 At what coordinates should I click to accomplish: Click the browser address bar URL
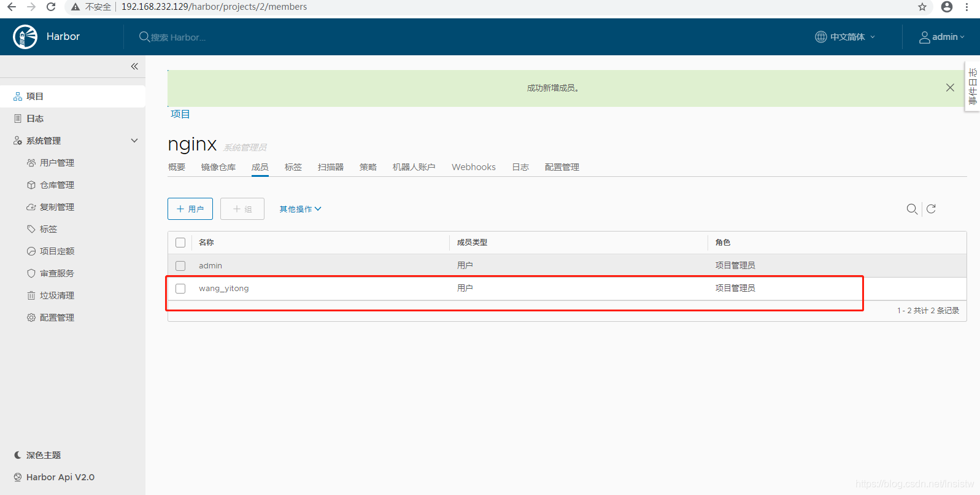coord(214,7)
